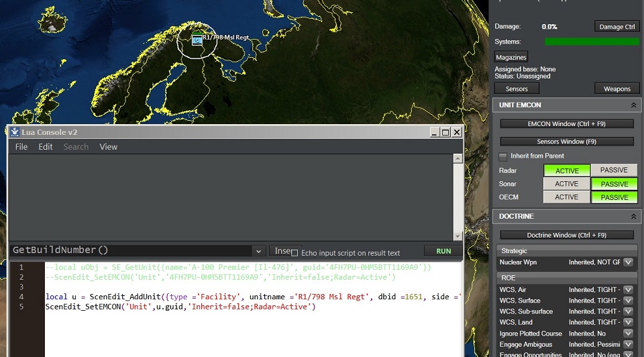
Task: Collapse the DOCTRINE section
Action: tap(634, 217)
